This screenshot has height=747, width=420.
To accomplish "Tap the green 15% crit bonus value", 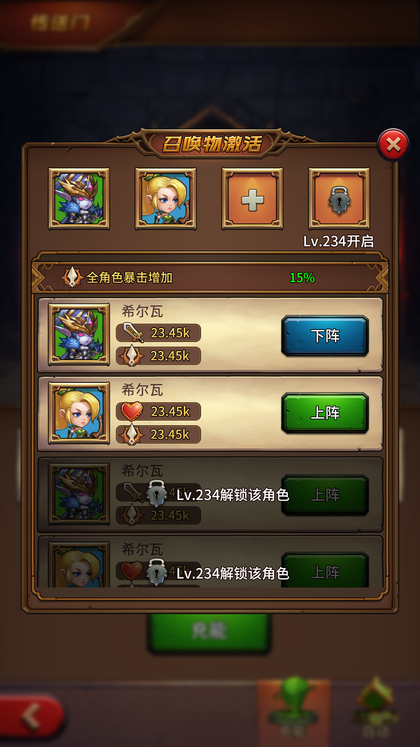I will point(302,278).
